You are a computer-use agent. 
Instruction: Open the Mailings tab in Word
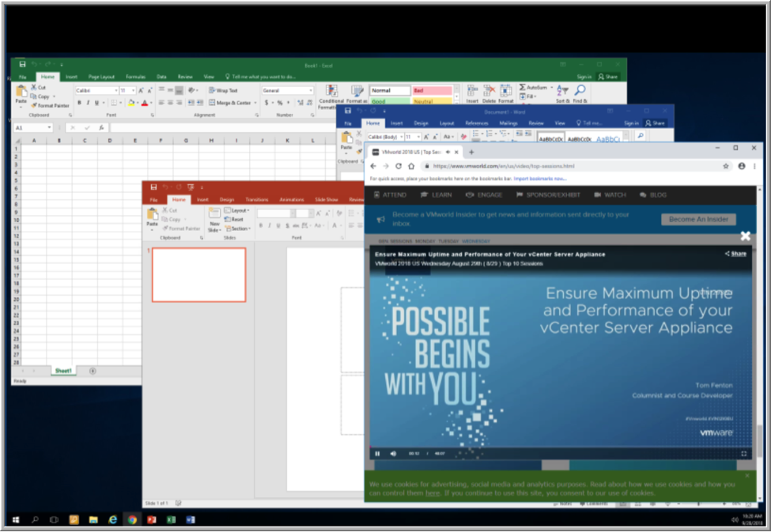tap(508, 123)
